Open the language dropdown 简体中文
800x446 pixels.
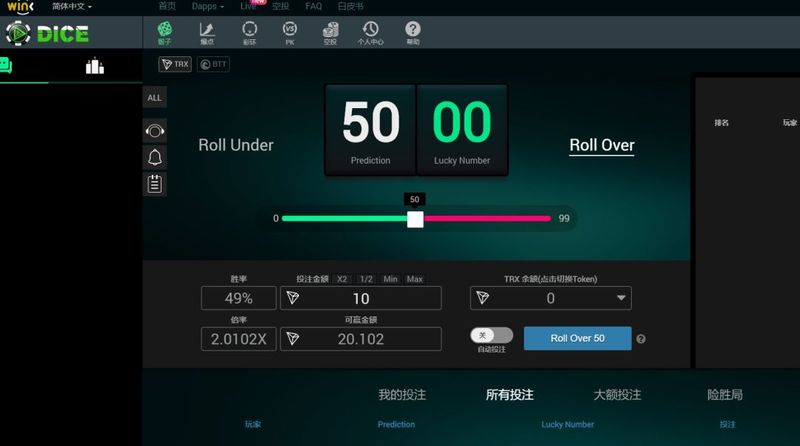tap(72, 7)
